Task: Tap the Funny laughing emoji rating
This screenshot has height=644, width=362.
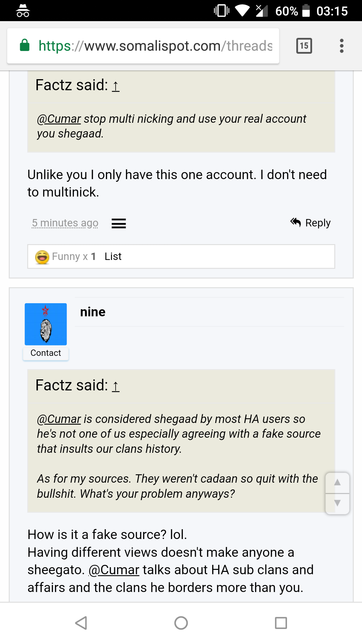Action: click(x=42, y=257)
